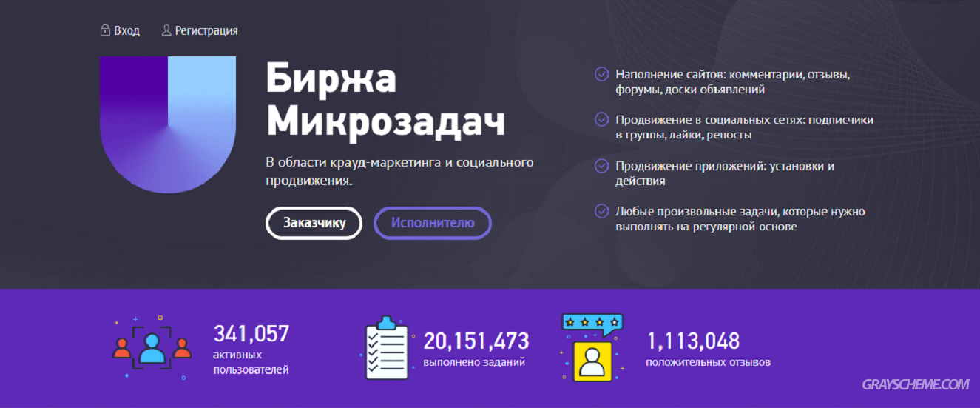980x408 pixels.
Task: Click the положительных отзывов label
Action: (709, 363)
